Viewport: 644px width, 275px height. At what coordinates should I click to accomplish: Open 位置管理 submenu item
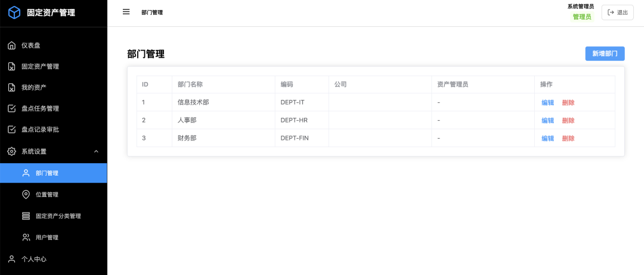tap(54, 194)
